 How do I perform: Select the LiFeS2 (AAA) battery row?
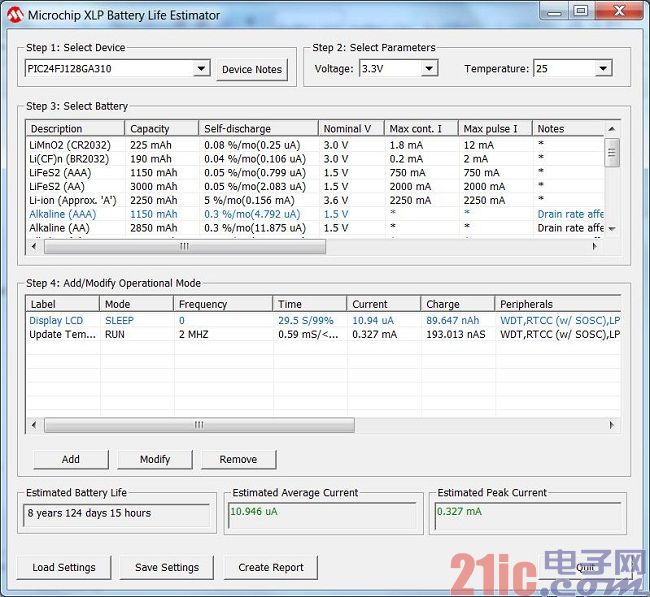pyautogui.click(x=315, y=172)
